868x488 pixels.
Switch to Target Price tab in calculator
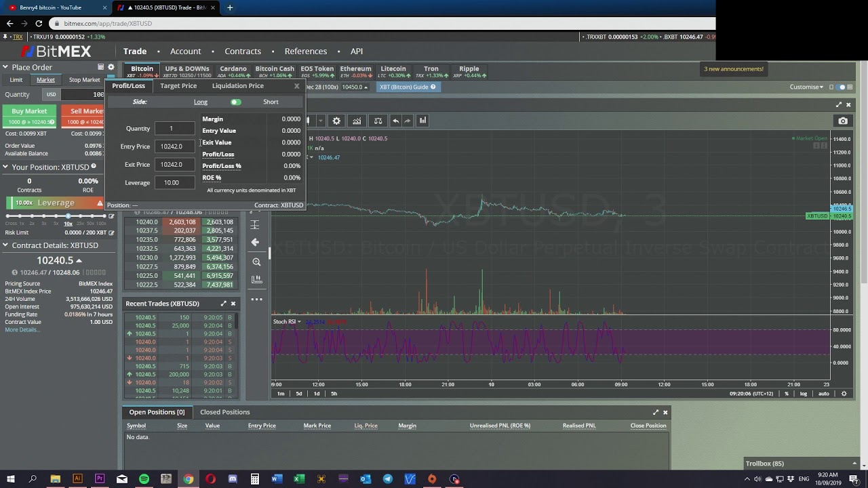178,86
